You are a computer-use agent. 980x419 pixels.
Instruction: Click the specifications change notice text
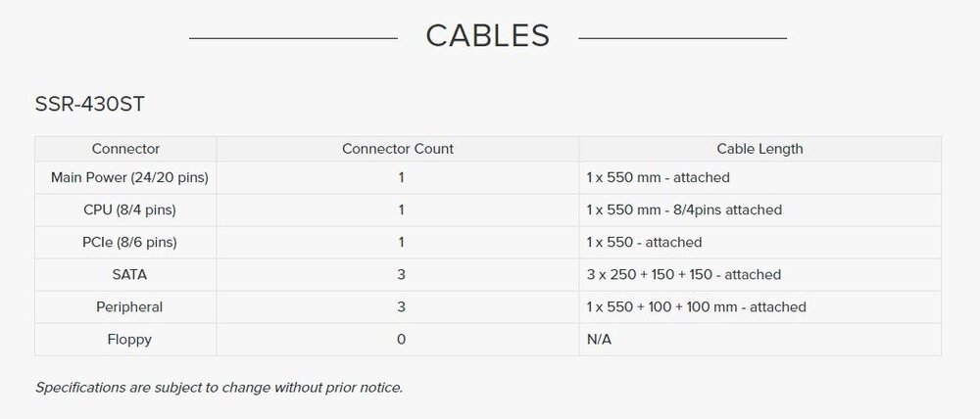(x=219, y=387)
